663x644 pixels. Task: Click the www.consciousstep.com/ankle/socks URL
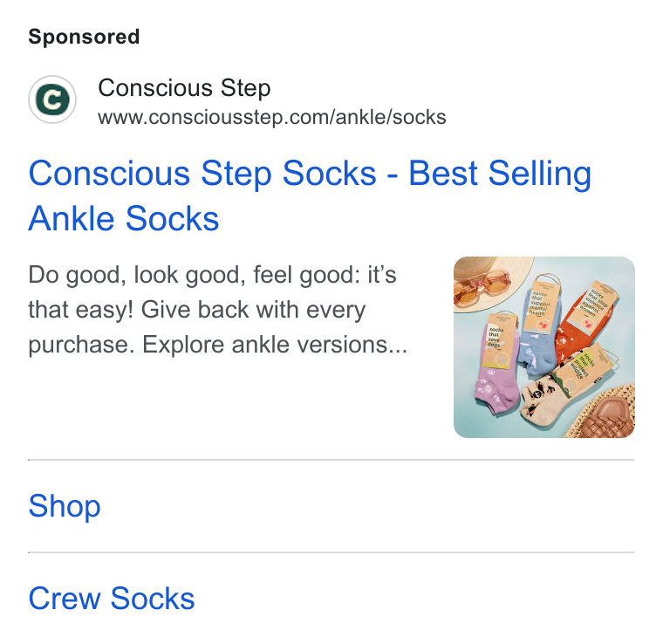pos(272,117)
